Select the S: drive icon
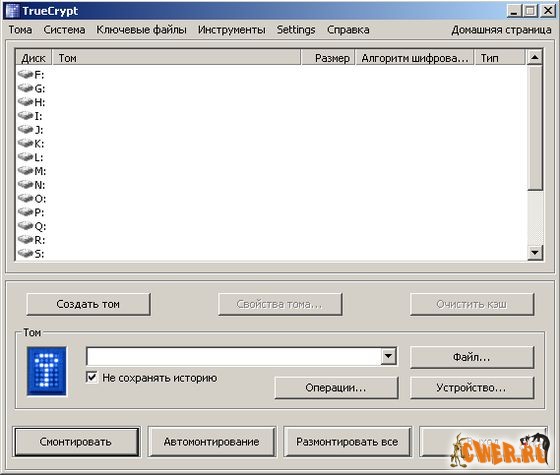This screenshot has height=475, width=560. click(x=25, y=253)
